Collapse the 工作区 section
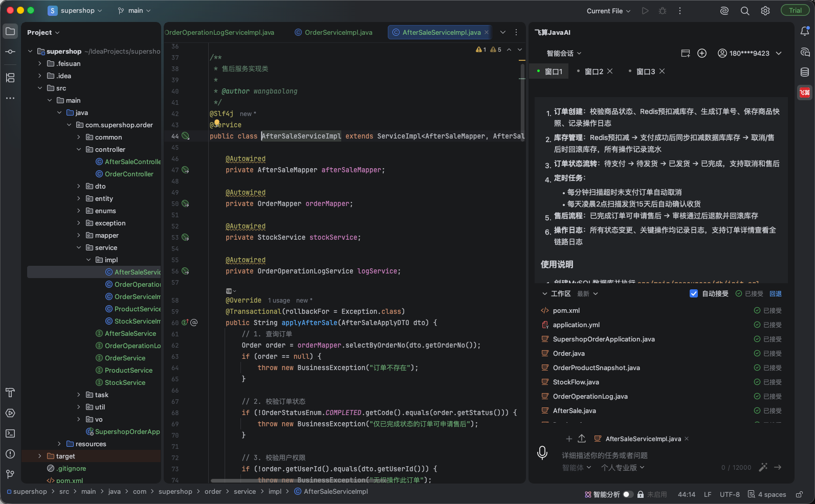The image size is (815, 504). pos(545,293)
